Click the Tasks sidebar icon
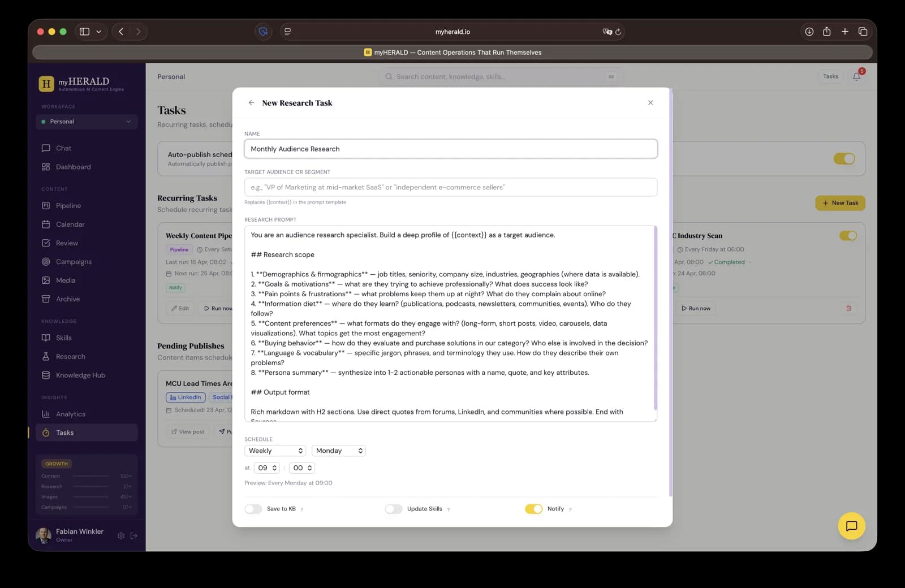The height and width of the screenshot is (588, 905). pyautogui.click(x=46, y=433)
